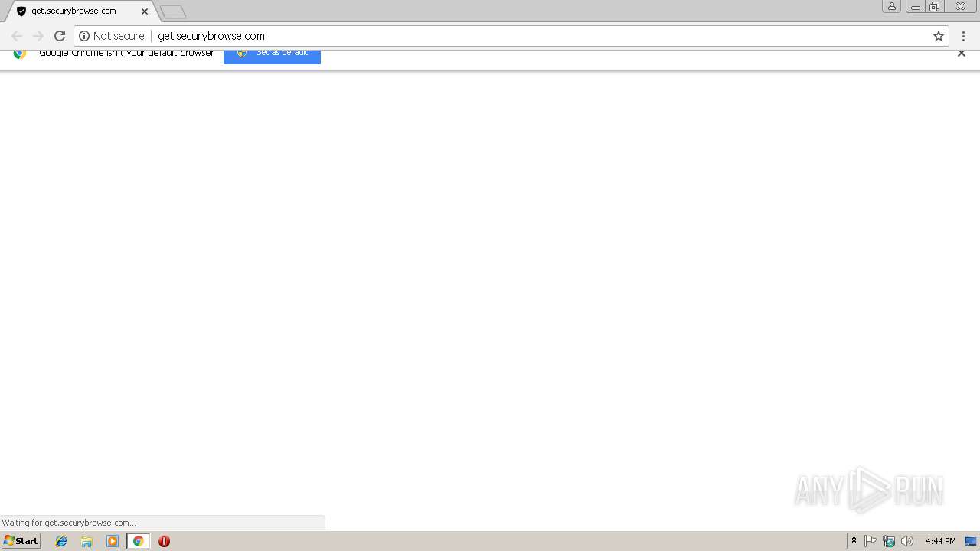This screenshot has width=980, height=551.
Task: Minimize the Chrome window
Action: [915, 6]
